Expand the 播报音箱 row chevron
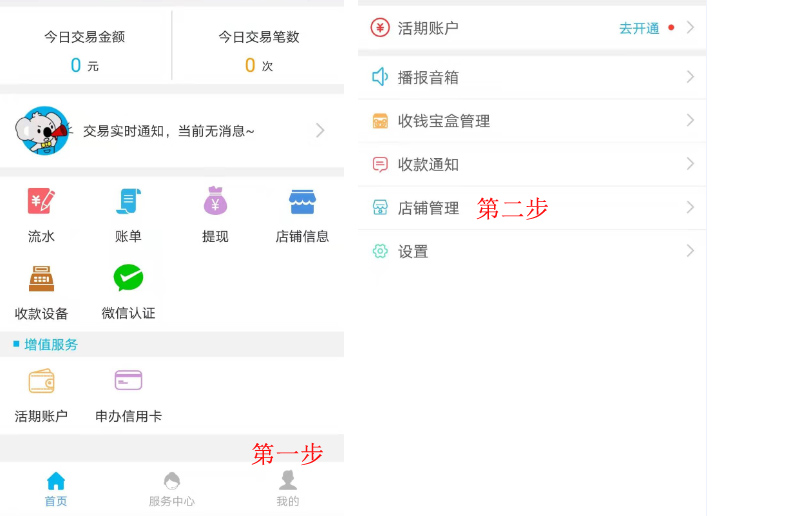 tap(690, 77)
